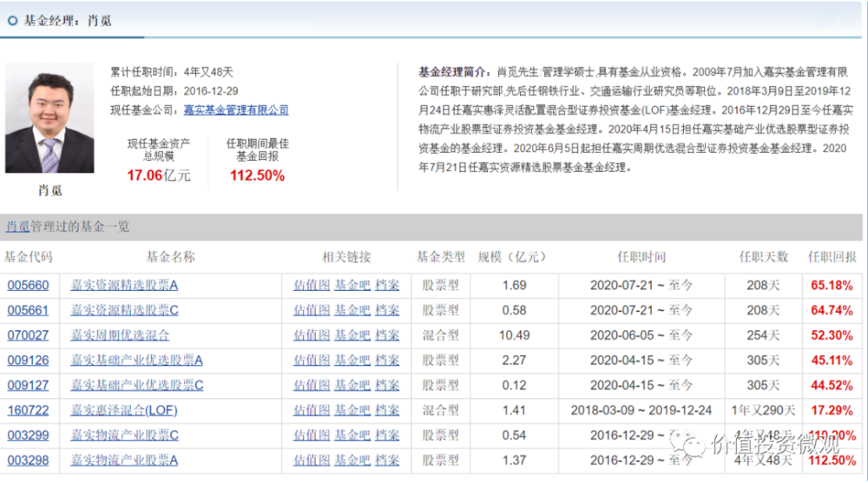This screenshot has height=483, width=868.
Task: Open 档案 link for fund 160722
Action: click(x=387, y=410)
